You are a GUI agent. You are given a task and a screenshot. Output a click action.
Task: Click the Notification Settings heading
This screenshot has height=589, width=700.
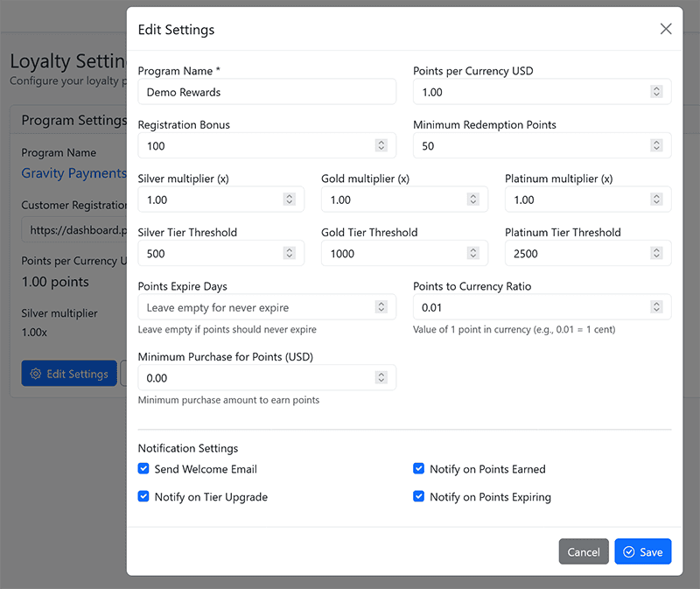188,448
